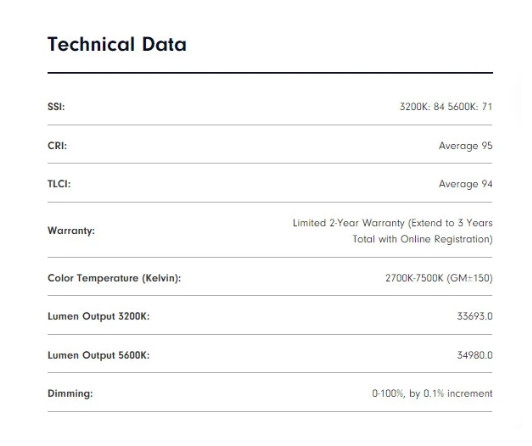This screenshot has width=532, height=446.
Task: Click the 2700K-7500K color temperature value
Action: (x=414, y=278)
